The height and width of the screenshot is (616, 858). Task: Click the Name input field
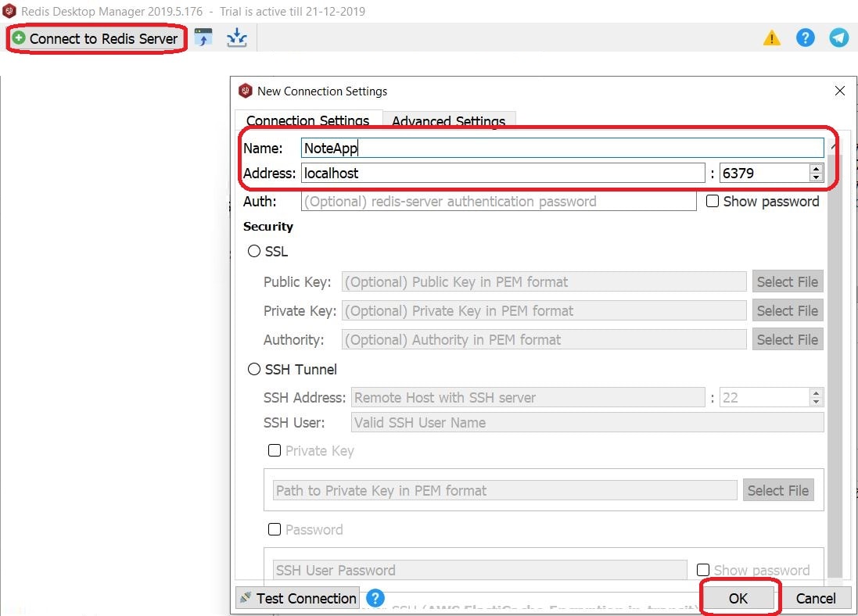(562, 149)
